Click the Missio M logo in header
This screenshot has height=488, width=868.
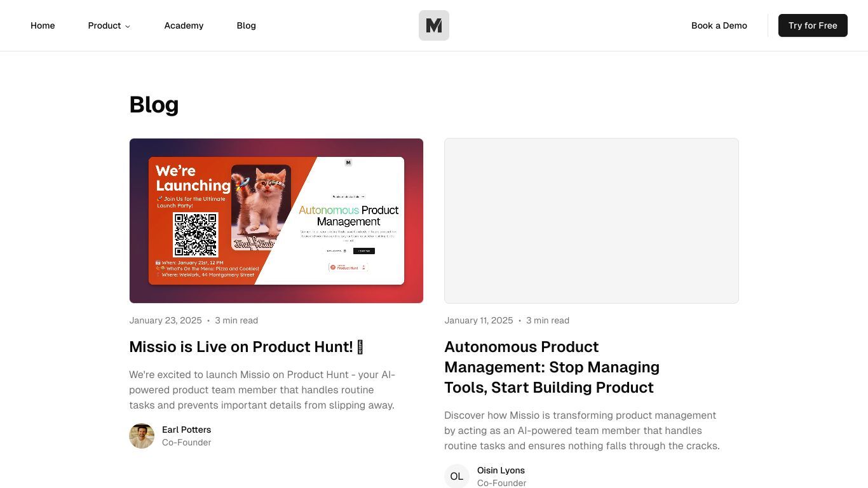(x=434, y=25)
